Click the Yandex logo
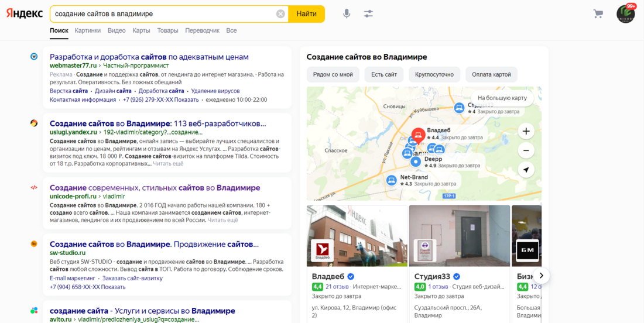The width and height of the screenshot is (644, 323). point(24,13)
